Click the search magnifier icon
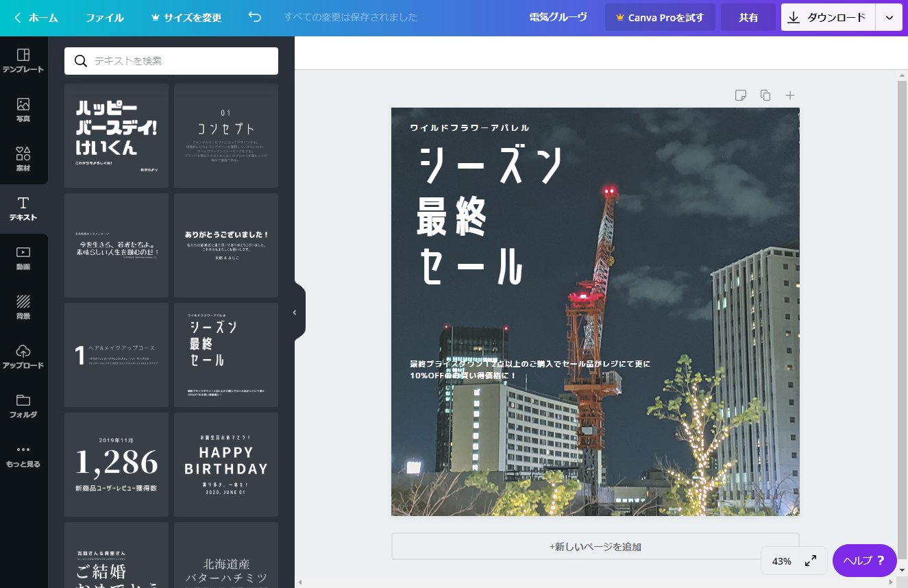Image resolution: width=908 pixels, height=588 pixels. click(x=81, y=61)
